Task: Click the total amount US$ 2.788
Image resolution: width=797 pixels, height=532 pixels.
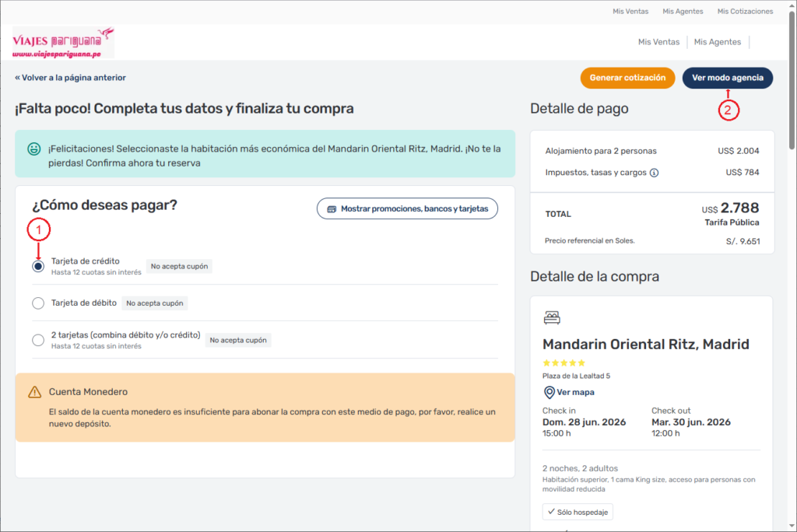Action: (x=730, y=208)
